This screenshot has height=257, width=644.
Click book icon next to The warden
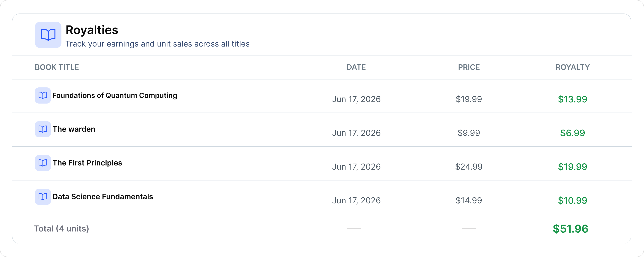click(x=43, y=129)
